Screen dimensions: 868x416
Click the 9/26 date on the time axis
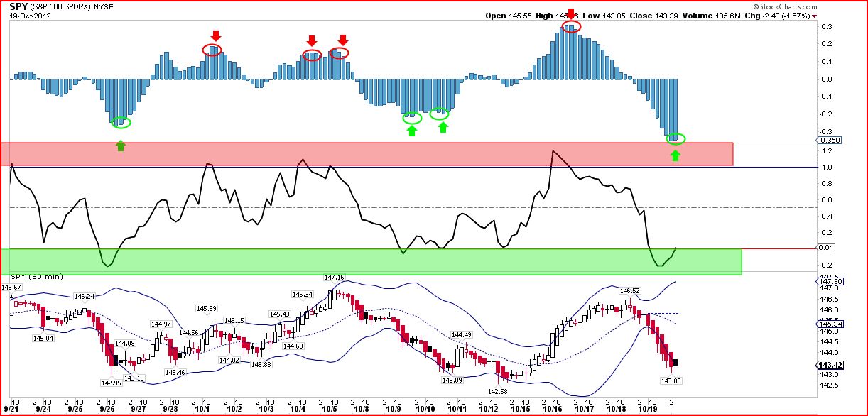pos(107,410)
